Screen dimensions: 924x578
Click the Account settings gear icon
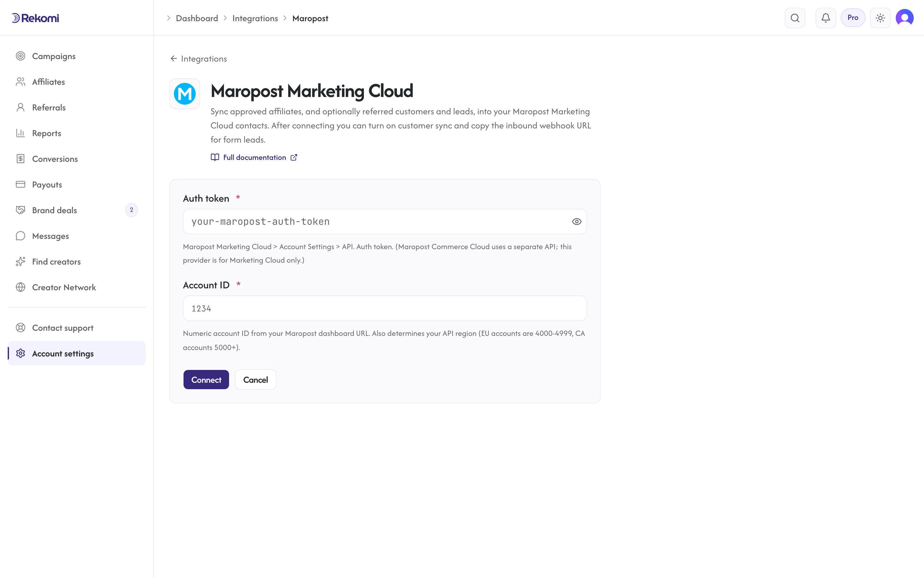(21, 353)
